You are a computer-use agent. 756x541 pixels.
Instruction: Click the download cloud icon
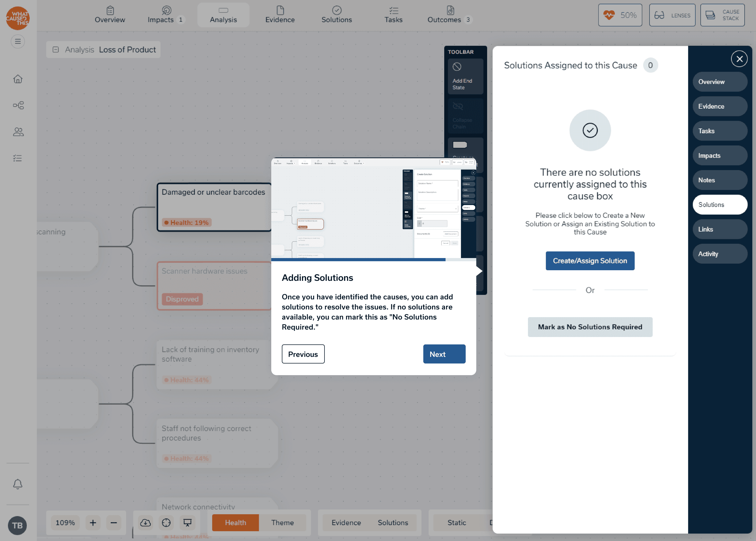coord(145,522)
